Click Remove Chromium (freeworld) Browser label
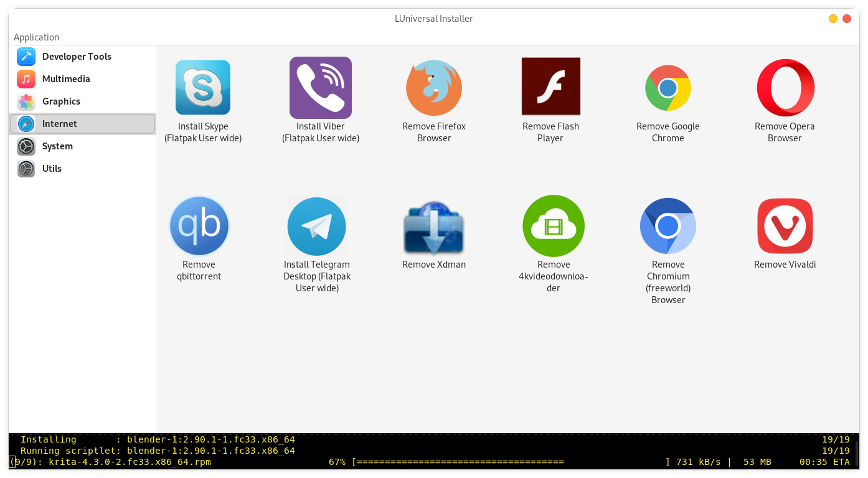Screen dimensions: 868x478 pyautogui.click(x=668, y=282)
